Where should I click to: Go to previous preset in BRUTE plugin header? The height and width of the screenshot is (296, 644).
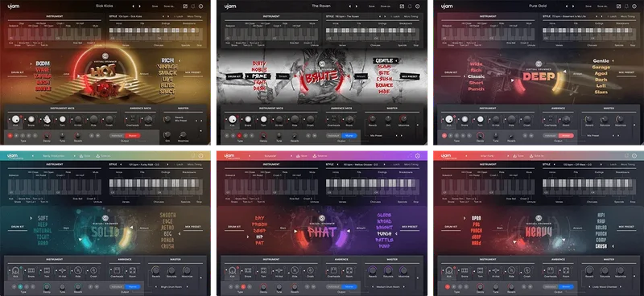point(350,6)
